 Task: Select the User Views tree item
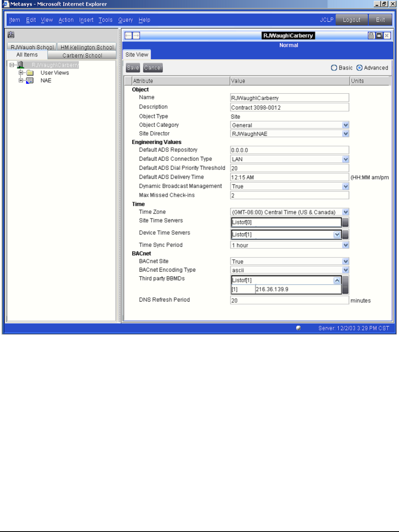54,73
